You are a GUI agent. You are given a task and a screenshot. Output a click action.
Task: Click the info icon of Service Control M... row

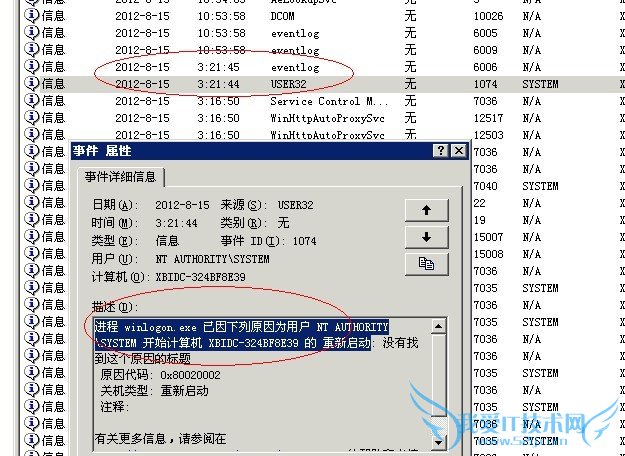31,100
